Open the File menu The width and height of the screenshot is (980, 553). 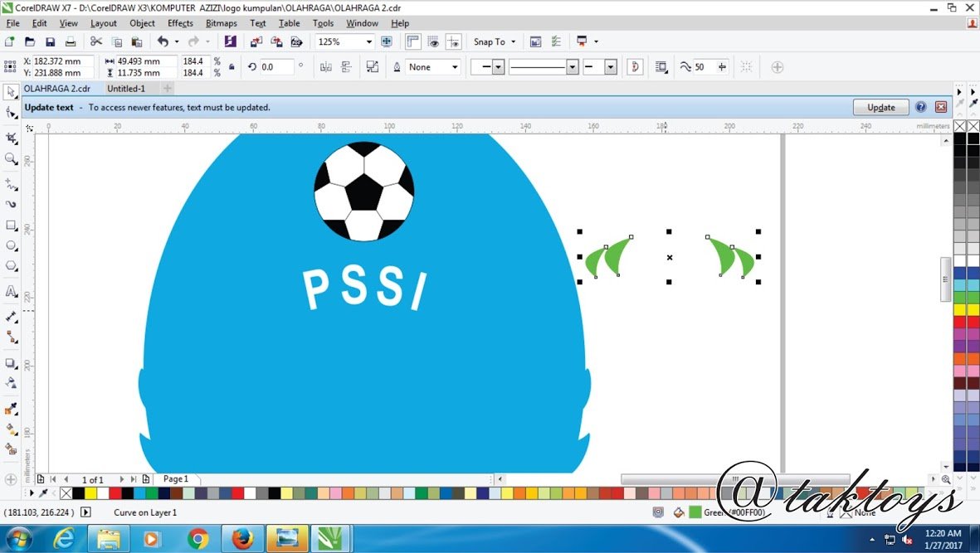[12, 23]
